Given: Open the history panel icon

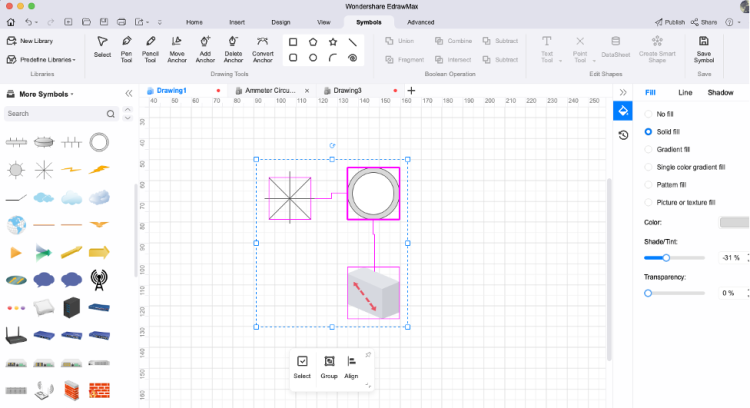Looking at the screenshot, I should pyautogui.click(x=623, y=135).
